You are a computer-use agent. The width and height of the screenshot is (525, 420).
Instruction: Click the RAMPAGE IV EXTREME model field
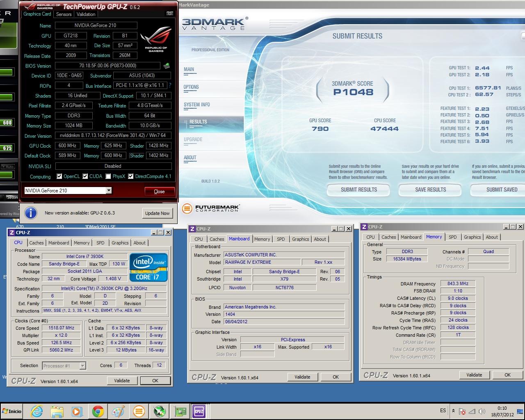[x=262, y=262]
